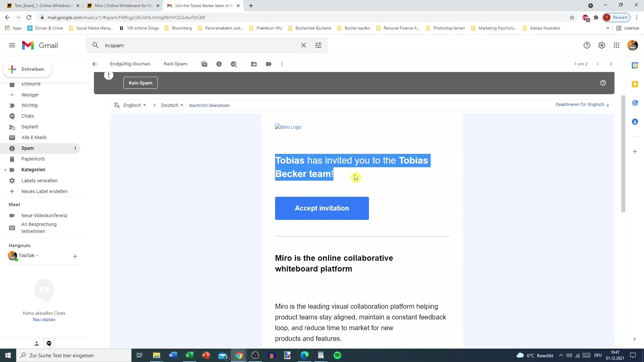Viewport: 644px width, 362px height.
Task: Open Excel from taskbar
Action: pos(189,355)
